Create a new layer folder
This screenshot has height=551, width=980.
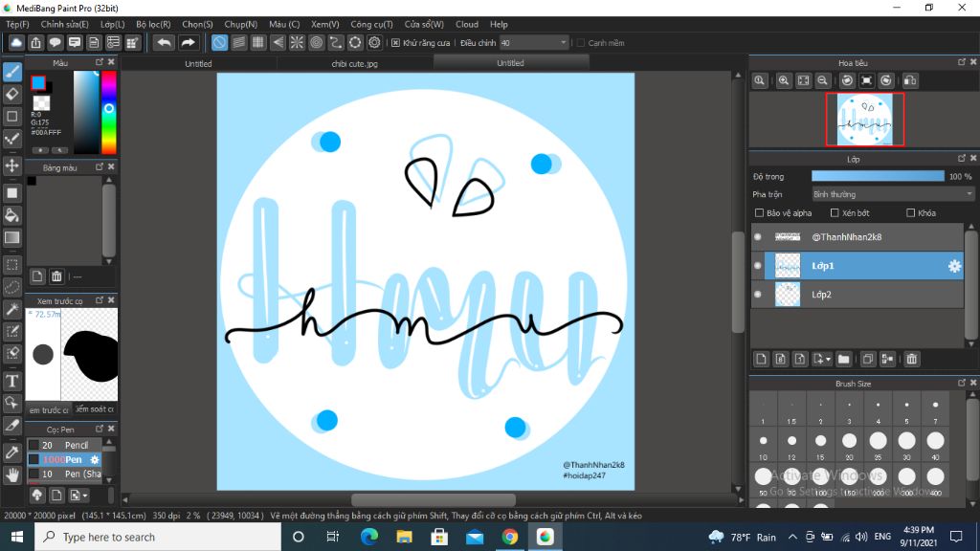tap(844, 360)
